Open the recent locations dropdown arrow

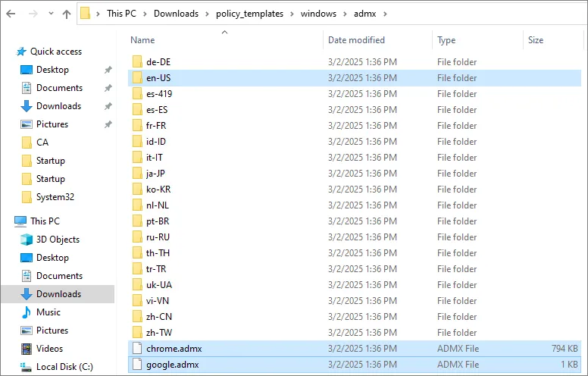coord(50,14)
